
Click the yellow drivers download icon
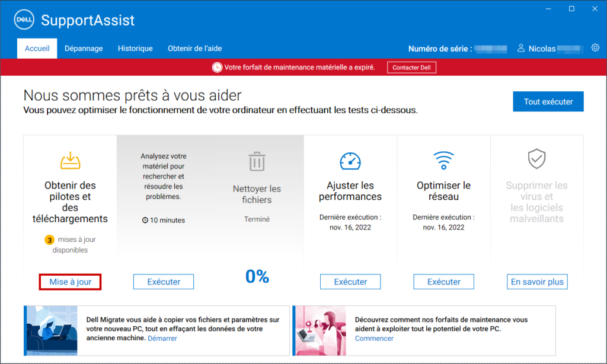coord(70,160)
